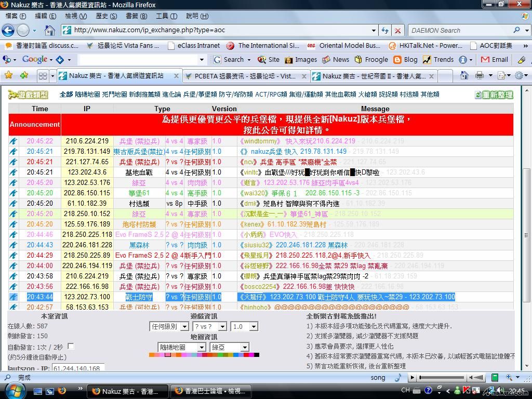Click the IP address input field
The width and height of the screenshot is (532, 399).
coord(78,369)
